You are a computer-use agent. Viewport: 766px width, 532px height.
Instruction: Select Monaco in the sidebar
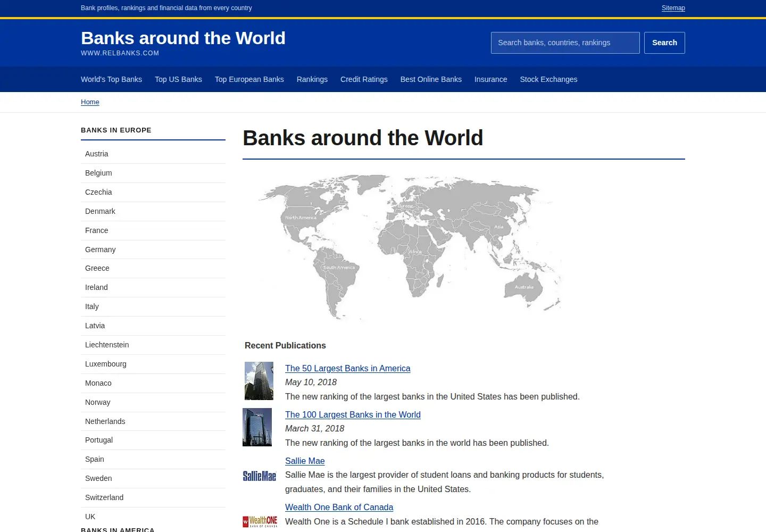pos(153,383)
